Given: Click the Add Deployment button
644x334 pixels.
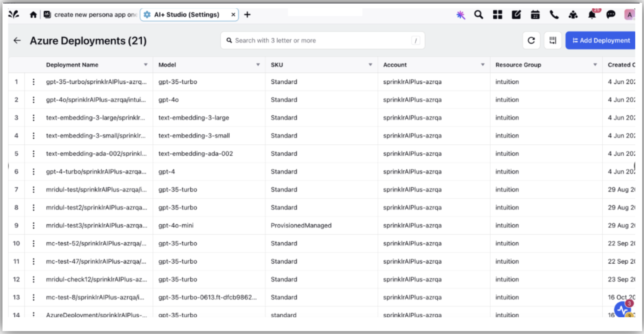Looking at the screenshot, I should pyautogui.click(x=600, y=40).
